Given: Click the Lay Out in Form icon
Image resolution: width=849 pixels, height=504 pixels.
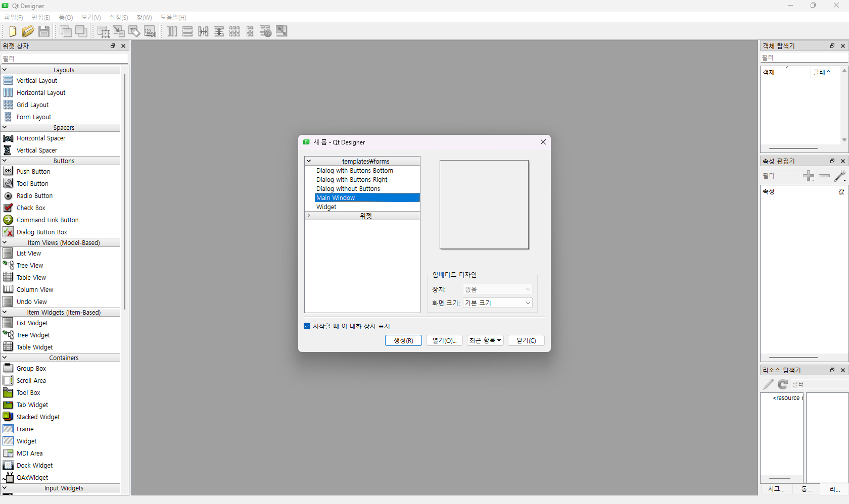Looking at the screenshot, I should [250, 31].
